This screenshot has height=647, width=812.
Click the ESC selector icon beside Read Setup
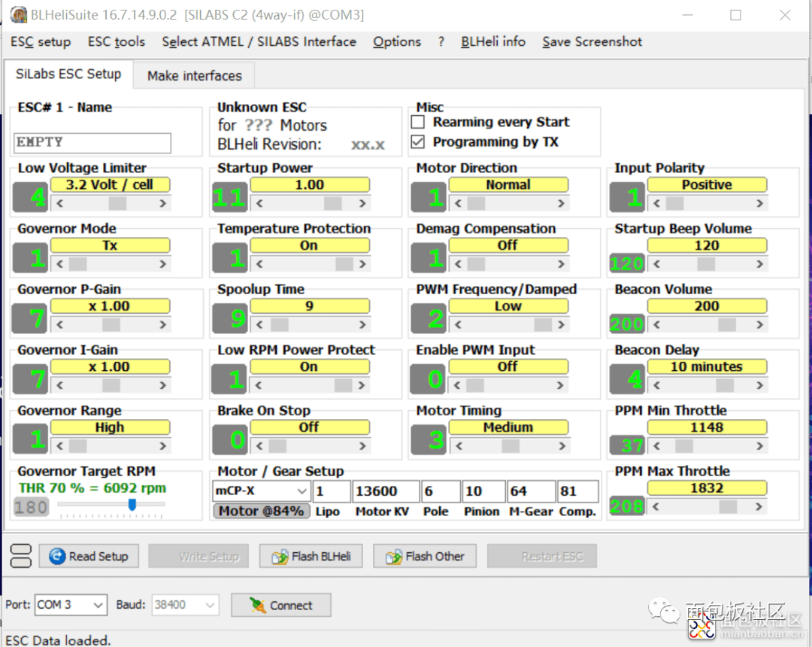[x=21, y=556]
